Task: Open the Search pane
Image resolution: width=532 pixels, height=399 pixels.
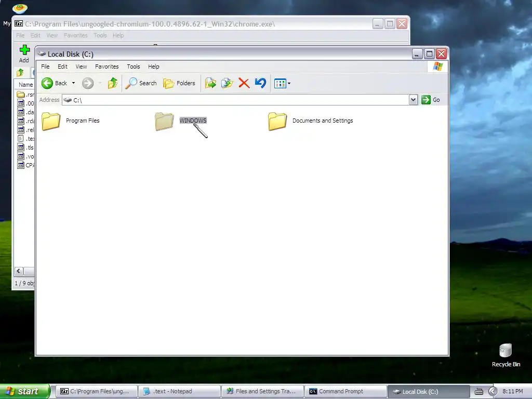Action: [141, 83]
